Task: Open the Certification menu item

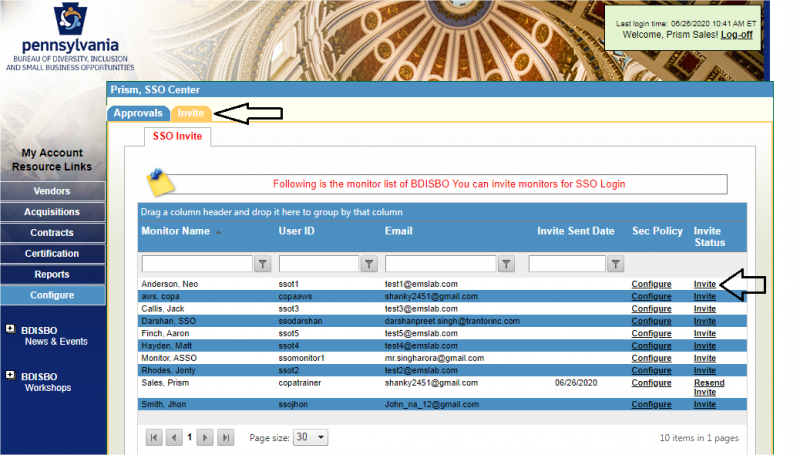Action: [52, 254]
